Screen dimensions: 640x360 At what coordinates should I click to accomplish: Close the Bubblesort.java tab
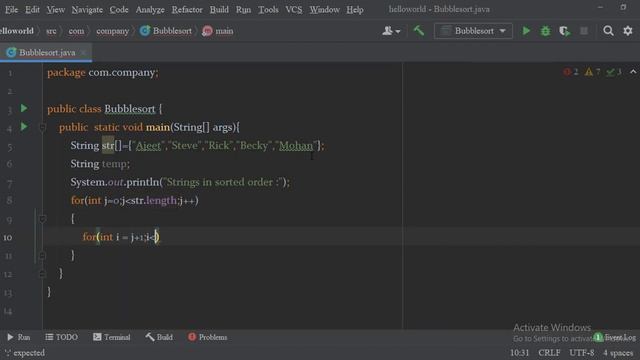pyautogui.click(x=83, y=53)
